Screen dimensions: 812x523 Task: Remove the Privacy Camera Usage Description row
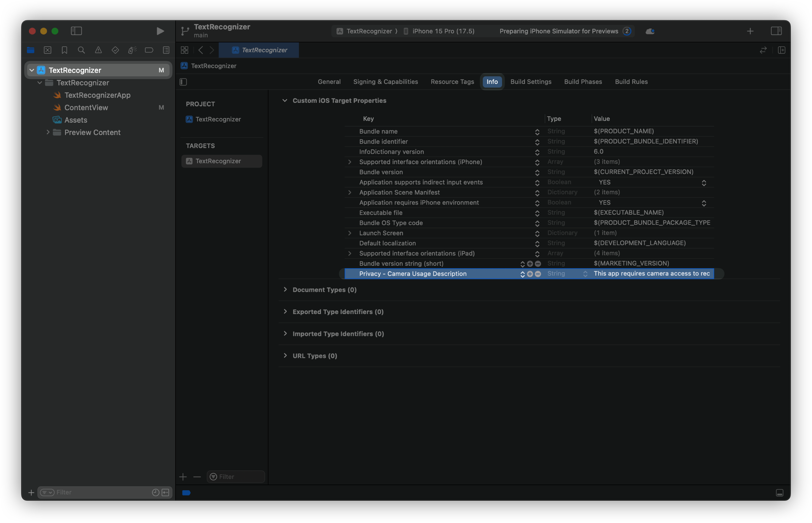pos(538,274)
